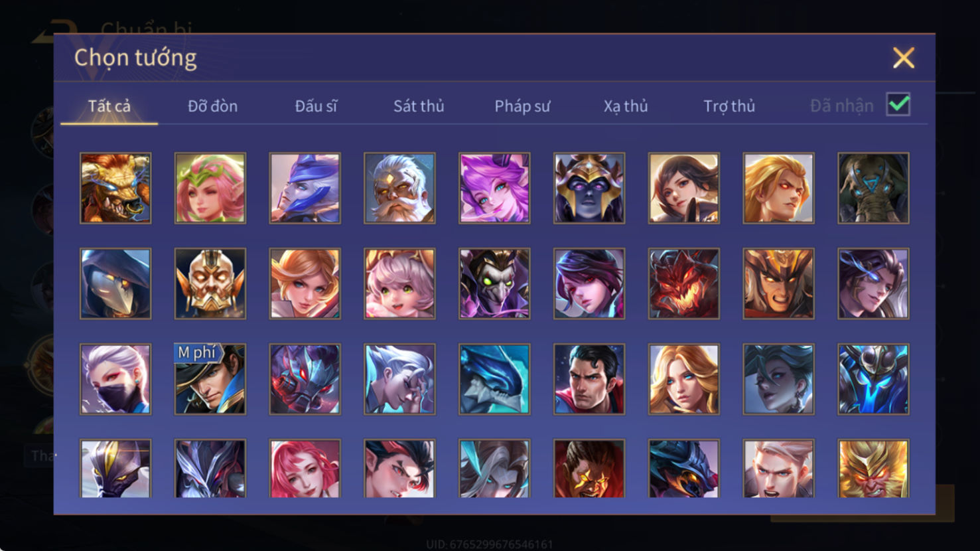Switch to the 'Đỡ đòn' tab

212,106
